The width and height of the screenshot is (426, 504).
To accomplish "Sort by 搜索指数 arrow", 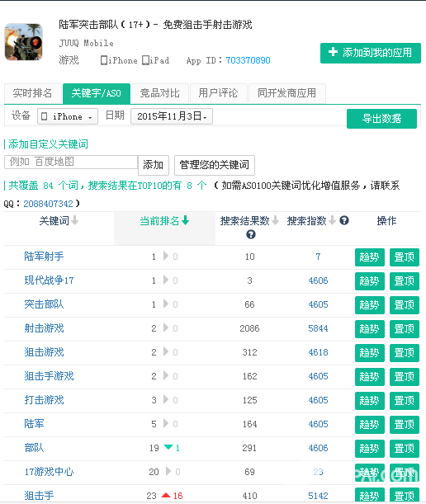I will (333, 220).
